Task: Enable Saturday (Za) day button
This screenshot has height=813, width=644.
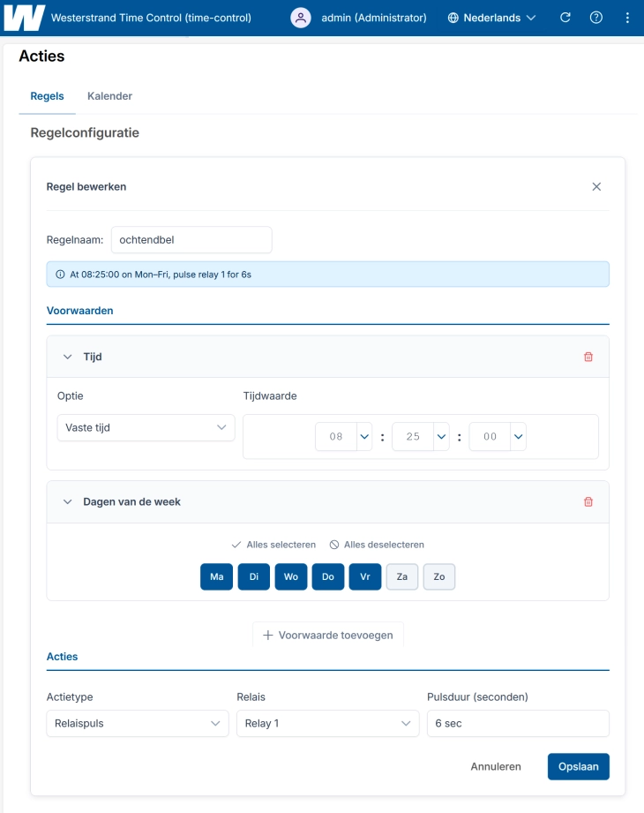Action: click(x=402, y=576)
